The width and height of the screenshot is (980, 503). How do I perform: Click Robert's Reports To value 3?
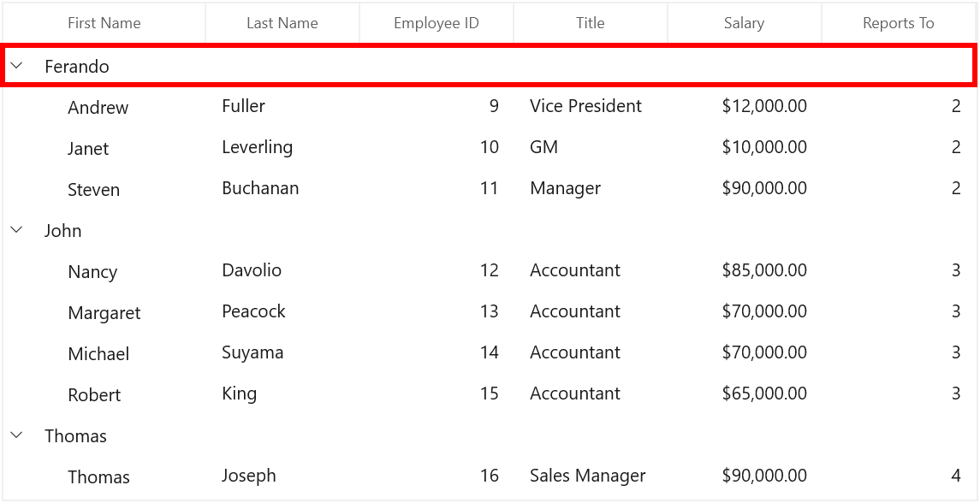[x=956, y=393]
